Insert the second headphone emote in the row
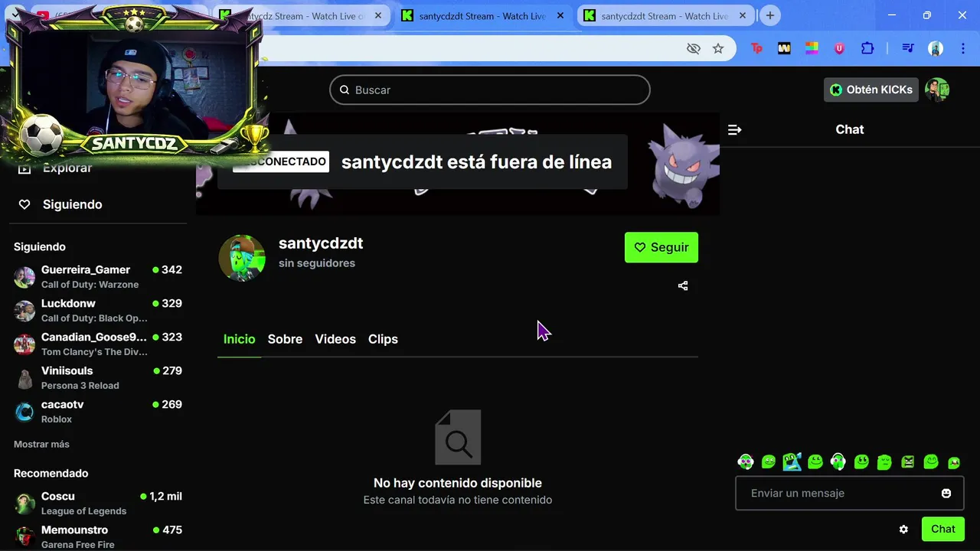This screenshot has width=980, height=551. pos(838,461)
